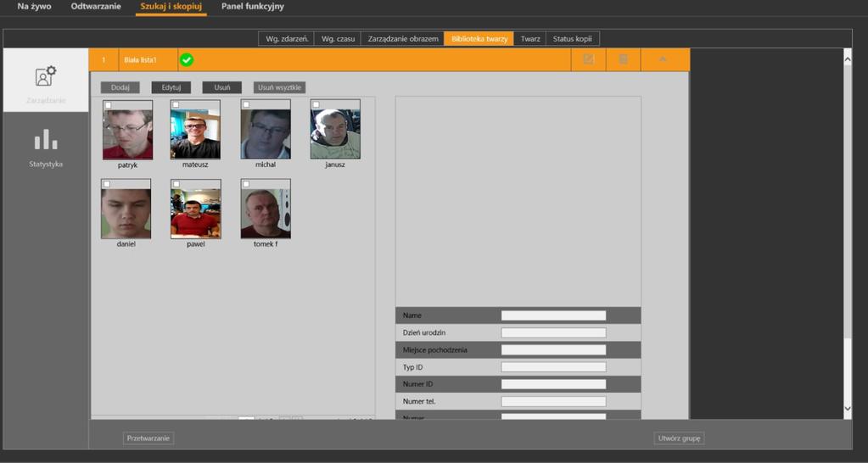Click the group number 1 cell

click(x=104, y=59)
